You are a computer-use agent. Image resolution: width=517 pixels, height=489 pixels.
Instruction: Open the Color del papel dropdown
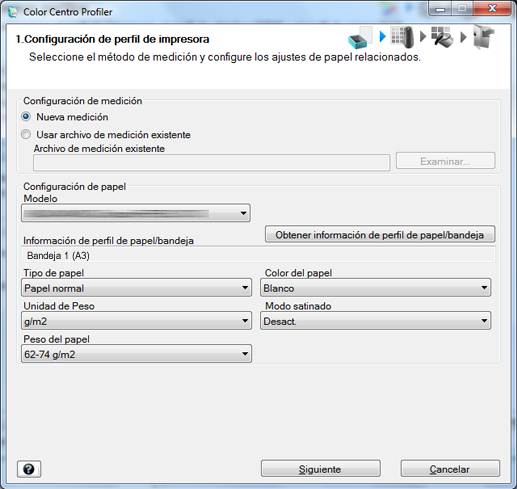[375, 288]
